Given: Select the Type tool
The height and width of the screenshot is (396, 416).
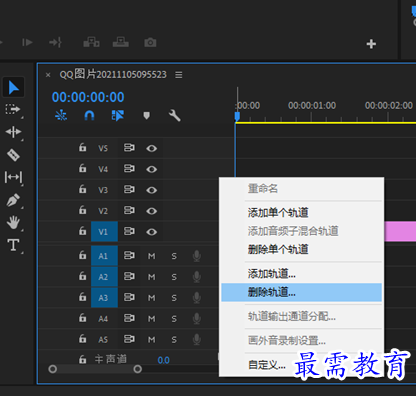Looking at the screenshot, I should point(13,245).
